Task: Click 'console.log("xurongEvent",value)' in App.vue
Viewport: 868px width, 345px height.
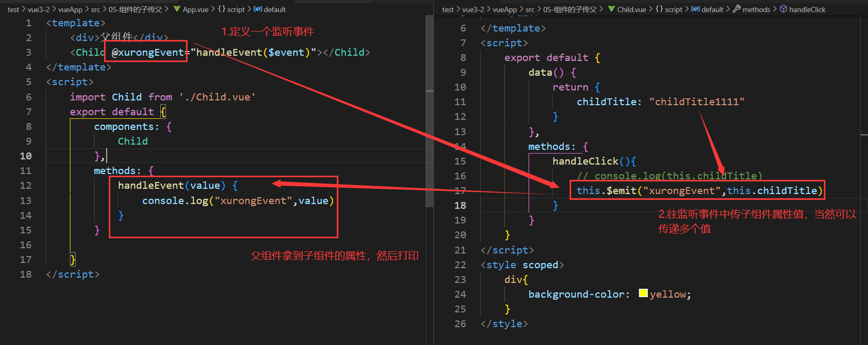Action: tap(238, 200)
